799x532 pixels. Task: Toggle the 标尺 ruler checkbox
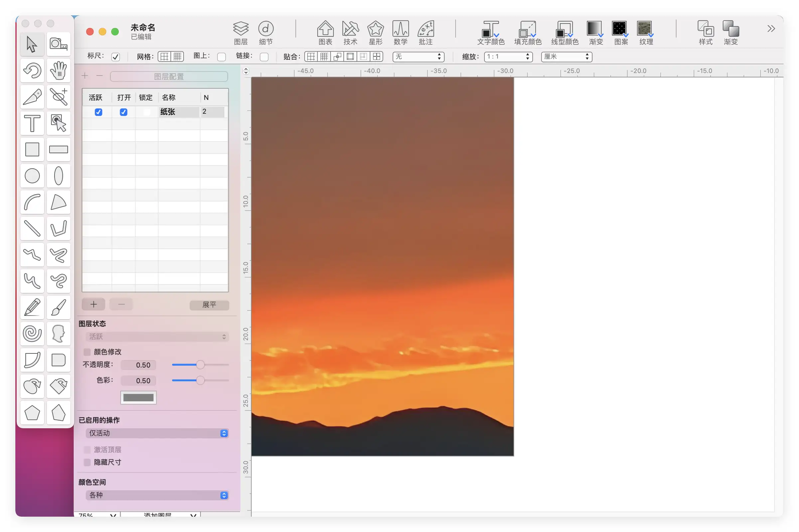click(x=115, y=57)
